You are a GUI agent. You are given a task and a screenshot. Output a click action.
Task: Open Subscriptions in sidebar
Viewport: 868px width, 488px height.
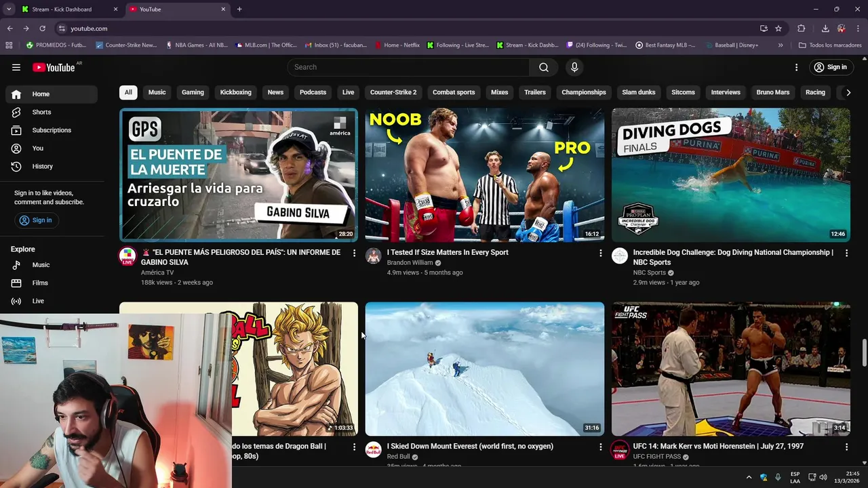52,130
